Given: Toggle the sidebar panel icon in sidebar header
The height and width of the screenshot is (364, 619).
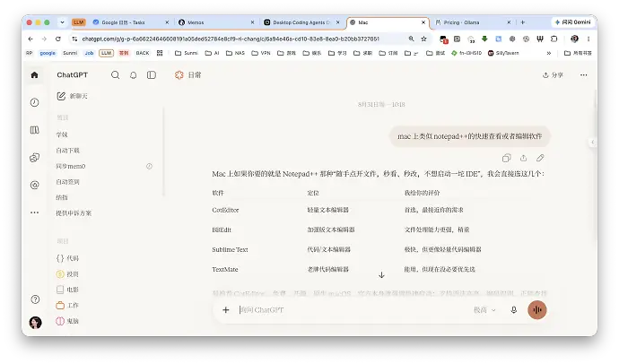Looking at the screenshot, I should 152,75.
